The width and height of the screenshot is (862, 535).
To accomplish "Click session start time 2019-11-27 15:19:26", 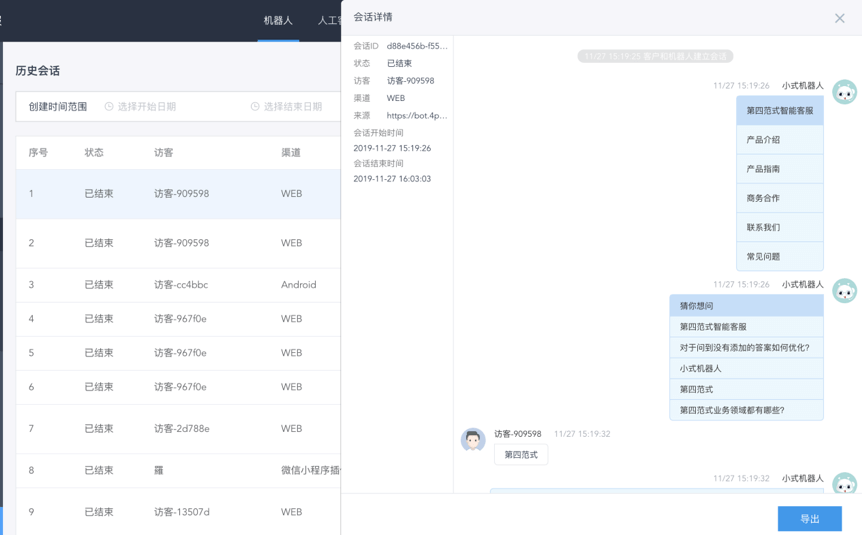I will click(392, 148).
